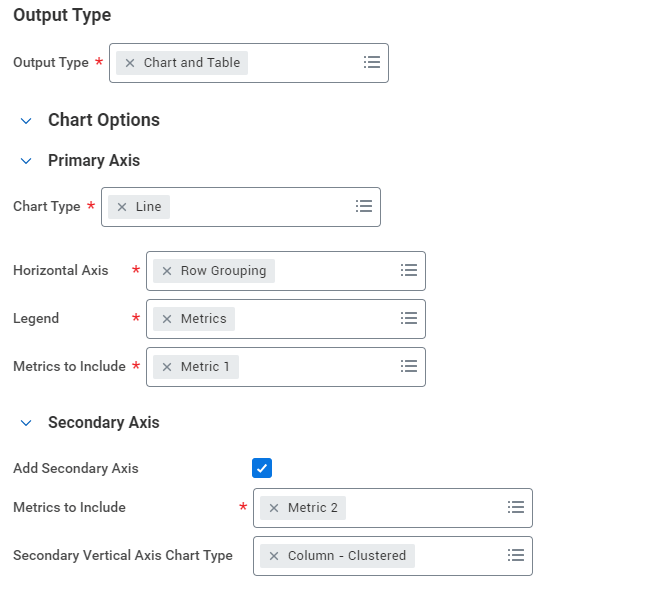Collapse the Secondary Axis section
Image resolution: width=671 pixels, height=594 pixels.
[x=26, y=423]
